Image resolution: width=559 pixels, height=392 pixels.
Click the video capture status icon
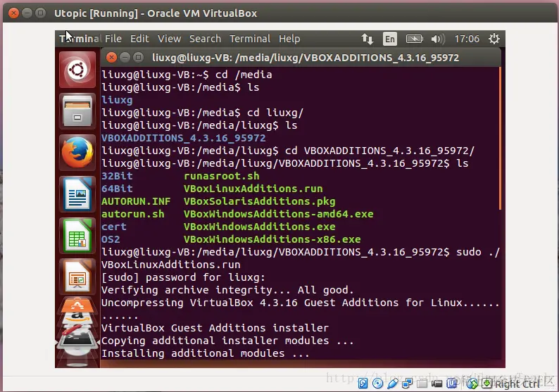[x=436, y=384]
